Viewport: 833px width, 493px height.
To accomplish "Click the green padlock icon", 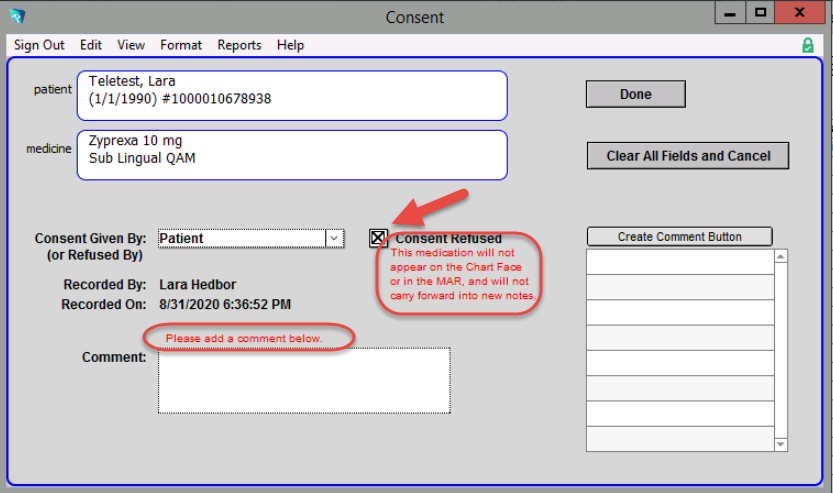I will tap(807, 46).
